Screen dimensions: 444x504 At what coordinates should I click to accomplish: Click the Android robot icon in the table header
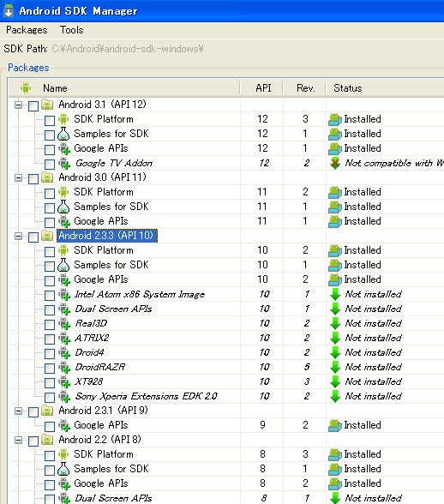[26, 87]
